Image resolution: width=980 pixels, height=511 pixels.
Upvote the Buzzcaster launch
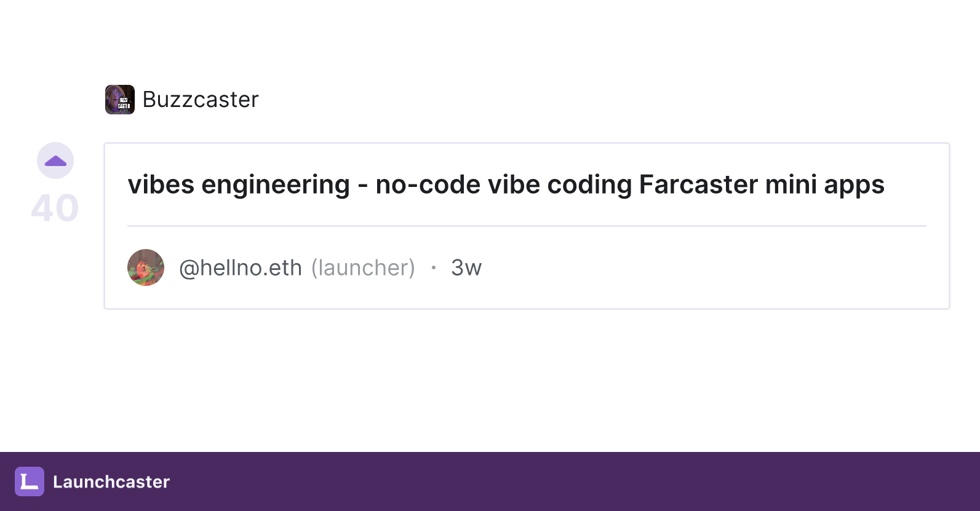[55, 161]
